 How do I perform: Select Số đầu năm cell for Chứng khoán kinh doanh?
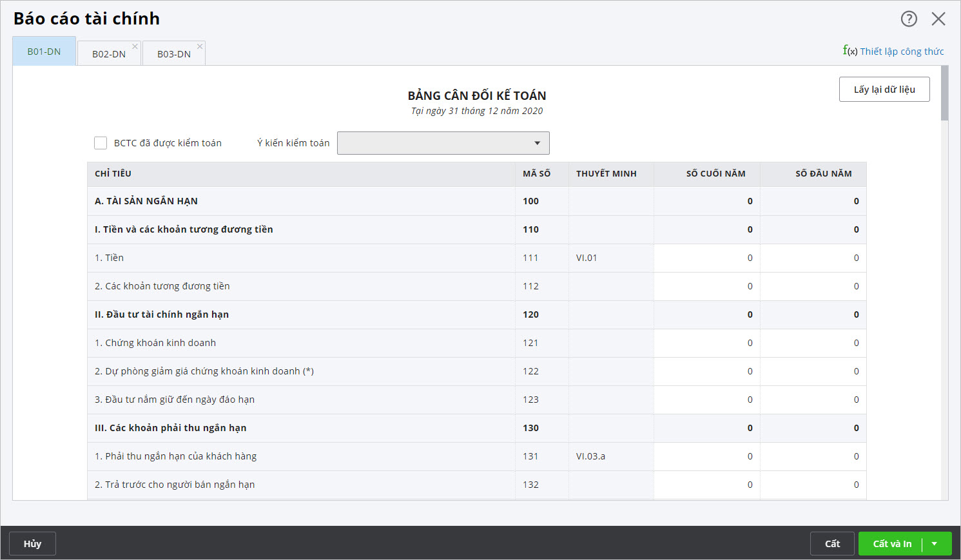point(813,343)
